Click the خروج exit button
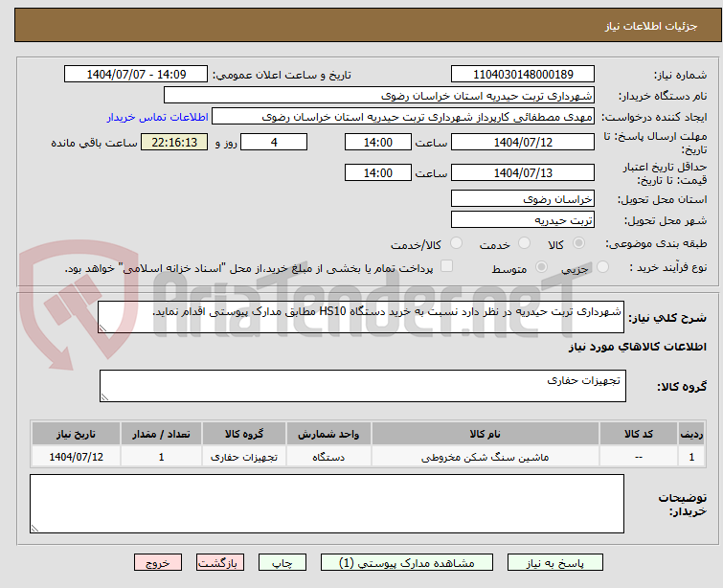This screenshot has height=588, width=723. tap(158, 563)
